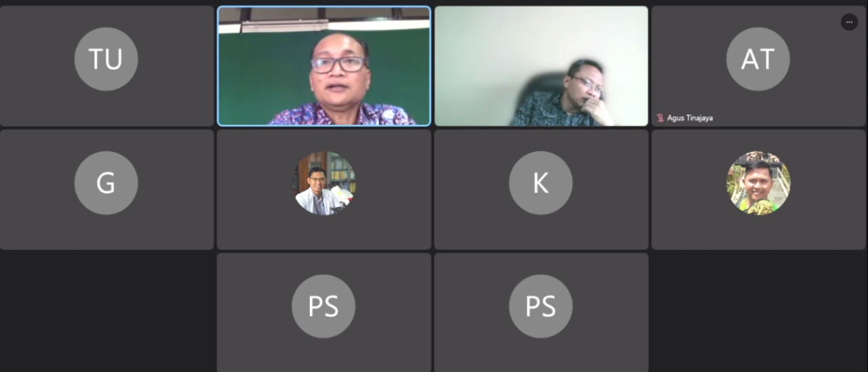Click the pale wall in the second video
The height and width of the screenshot is (372, 868).
(x=488, y=61)
